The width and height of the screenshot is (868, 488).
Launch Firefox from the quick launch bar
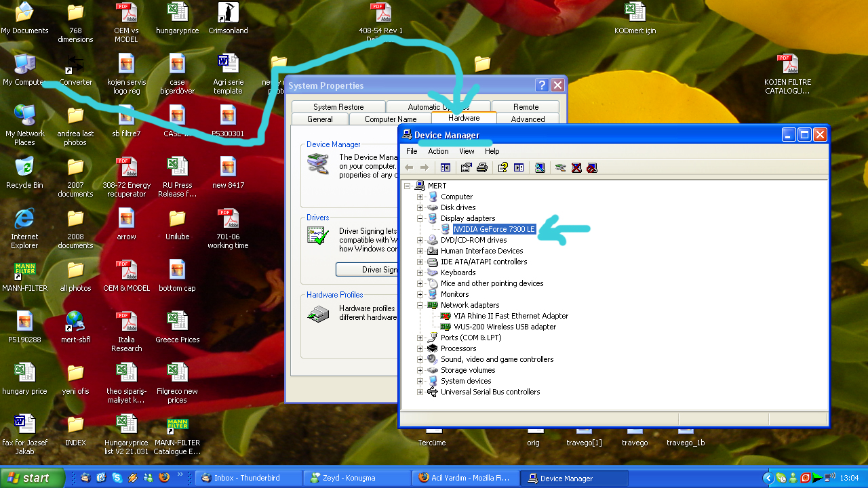click(163, 478)
